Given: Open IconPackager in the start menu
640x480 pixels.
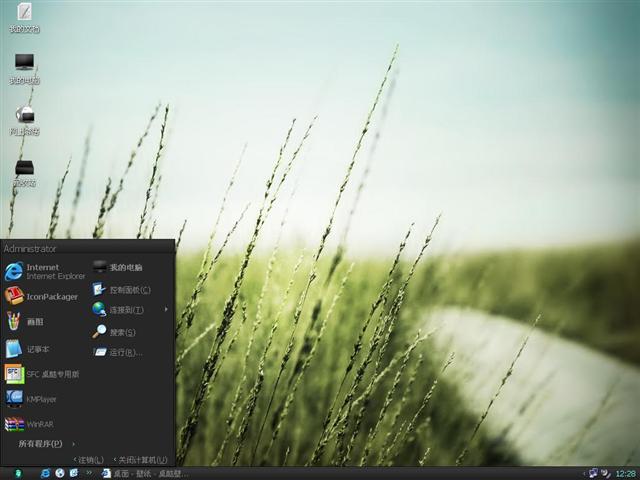Looking at the screenshot, I should [44, 296].
